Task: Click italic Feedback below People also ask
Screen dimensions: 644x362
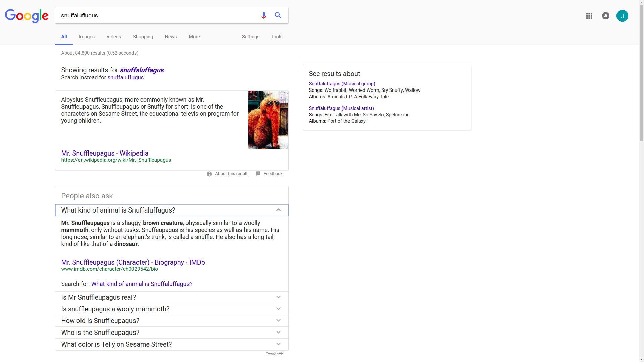Action: tap(274, 354)
